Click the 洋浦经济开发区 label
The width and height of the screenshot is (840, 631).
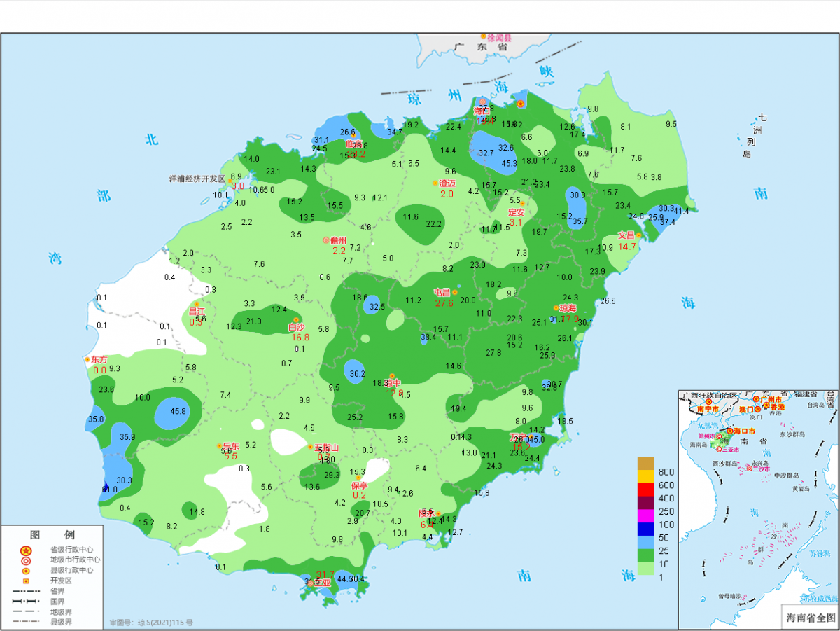[x=197, y=179]
